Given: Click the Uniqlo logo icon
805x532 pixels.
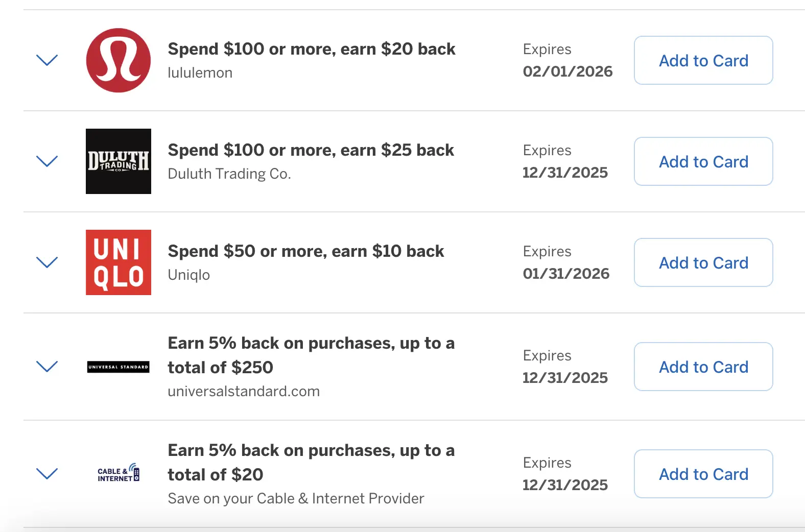Looking at the screenshot, I should (x=119, y=262).
